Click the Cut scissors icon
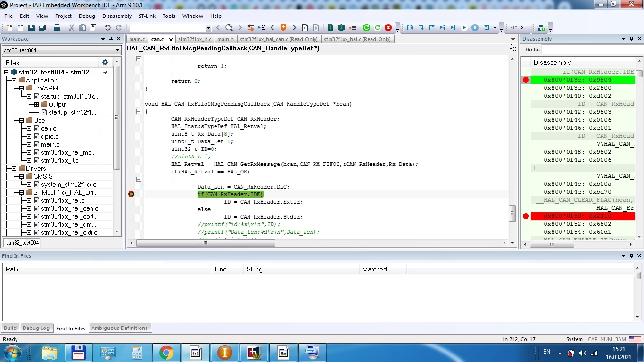 (x=72, y=28)
